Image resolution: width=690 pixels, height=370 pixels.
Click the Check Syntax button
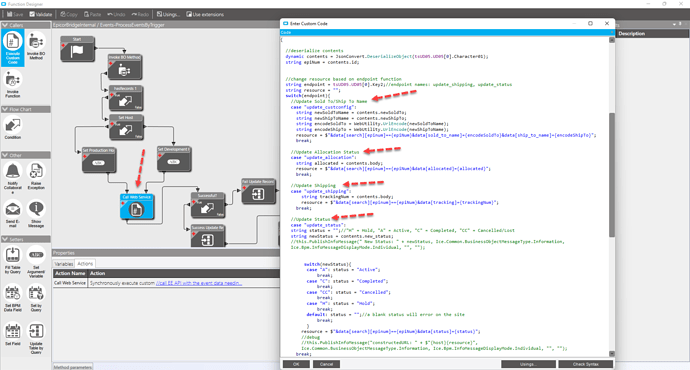[585, 364]
